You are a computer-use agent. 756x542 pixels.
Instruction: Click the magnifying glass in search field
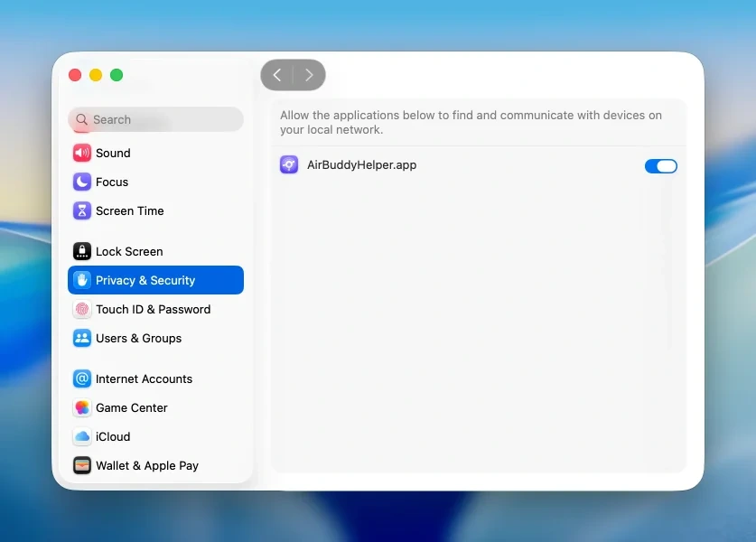pos(82,119)
